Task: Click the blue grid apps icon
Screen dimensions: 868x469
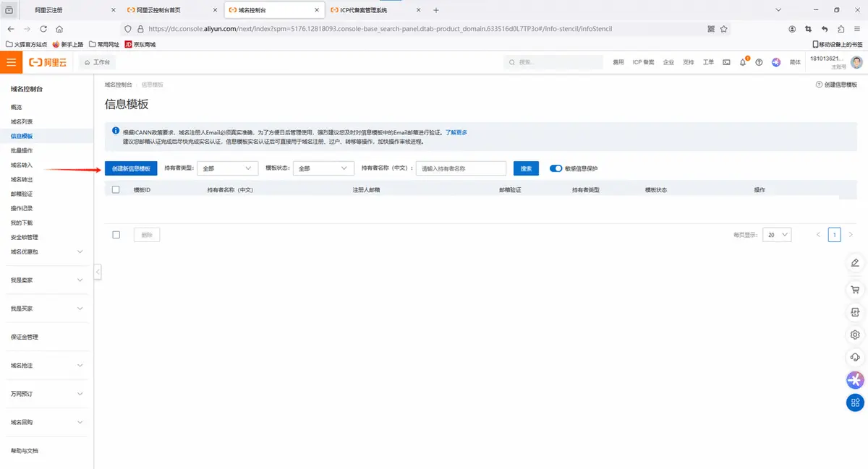Action: click(855, 403)
